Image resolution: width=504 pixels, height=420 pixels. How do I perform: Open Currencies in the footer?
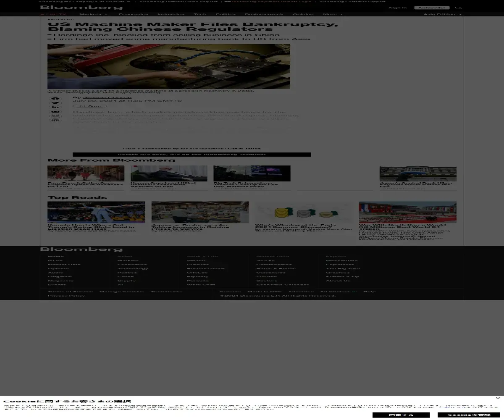point(271,273)
